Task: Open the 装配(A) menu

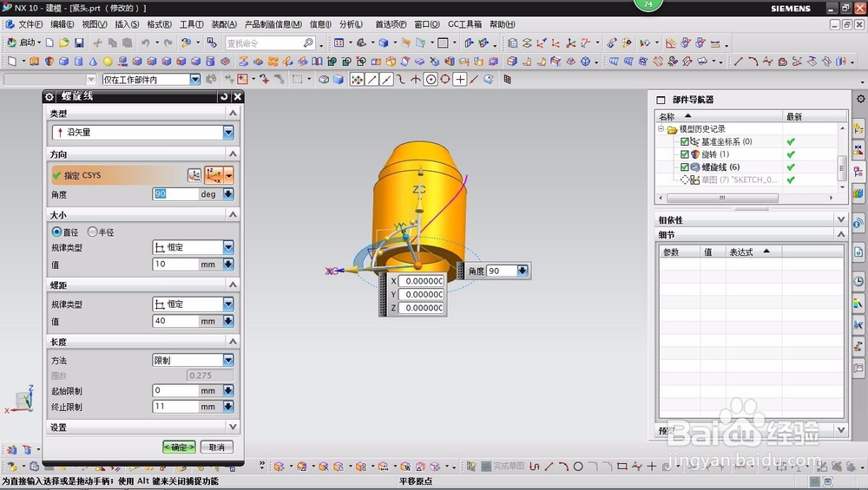Action: [224, 24]
